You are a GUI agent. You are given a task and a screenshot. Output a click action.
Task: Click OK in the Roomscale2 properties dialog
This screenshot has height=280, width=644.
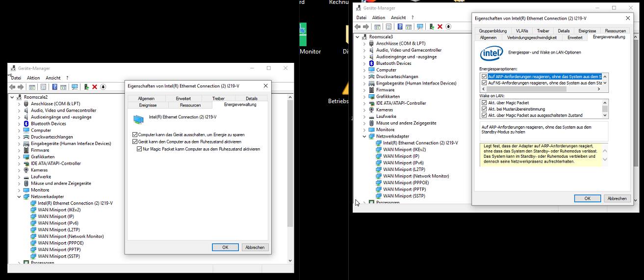click(225, 247)
